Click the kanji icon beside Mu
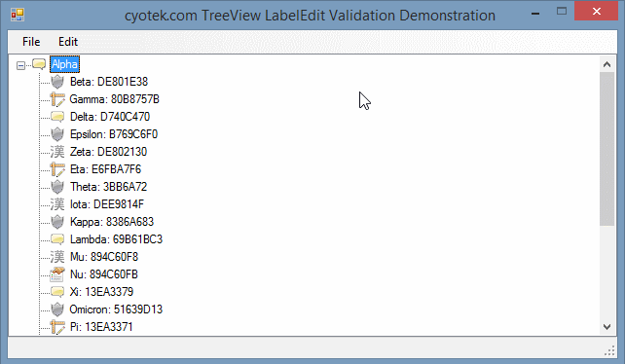This screenshot has width=625, height=364. point(57,257)
